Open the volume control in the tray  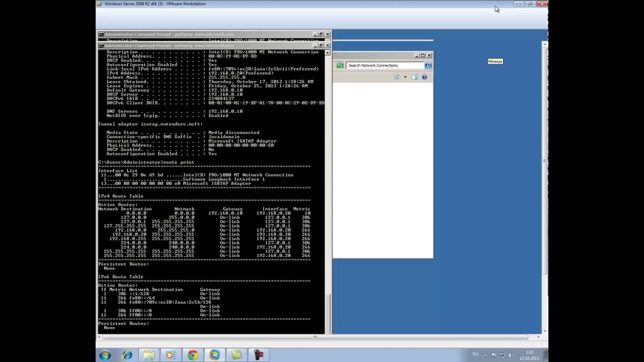point(511,355)
